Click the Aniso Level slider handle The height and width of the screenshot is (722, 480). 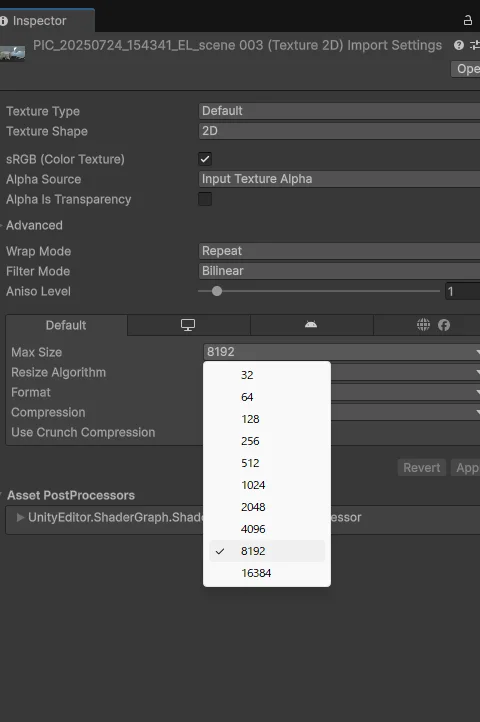pyautogui.click(x=217, y=291)
